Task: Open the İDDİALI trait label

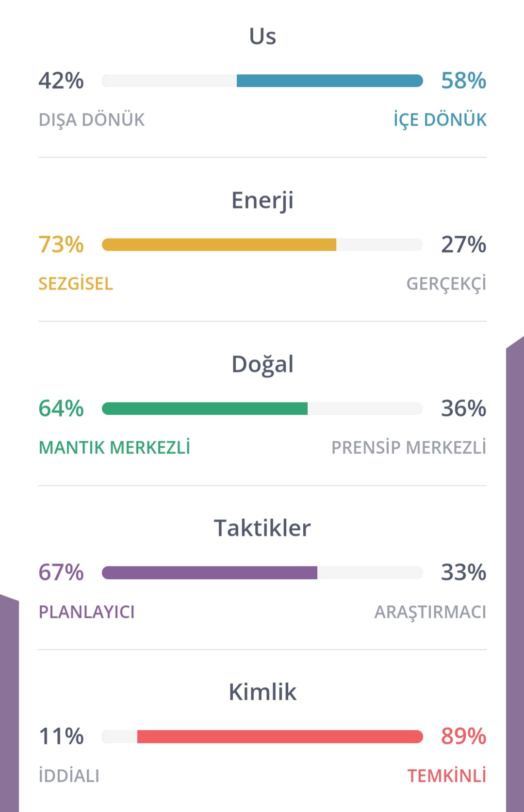Action: tap(69, 775)
